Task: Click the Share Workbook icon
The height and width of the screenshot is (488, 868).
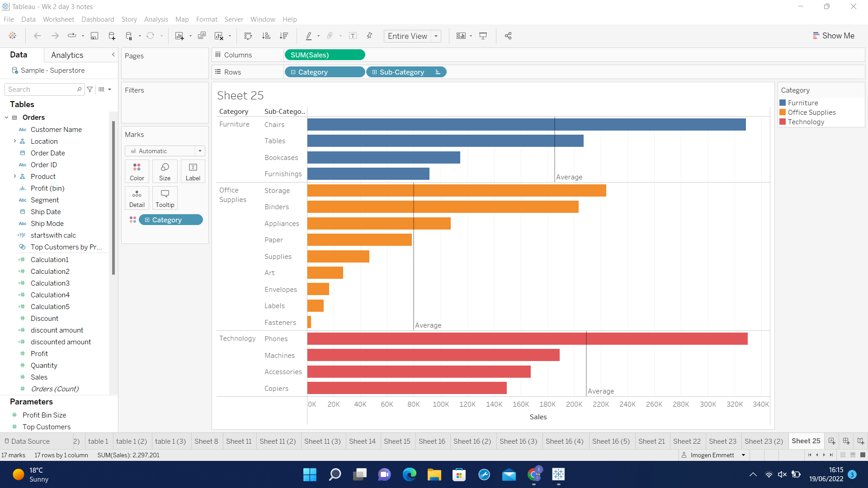Action: coord(508,36)
